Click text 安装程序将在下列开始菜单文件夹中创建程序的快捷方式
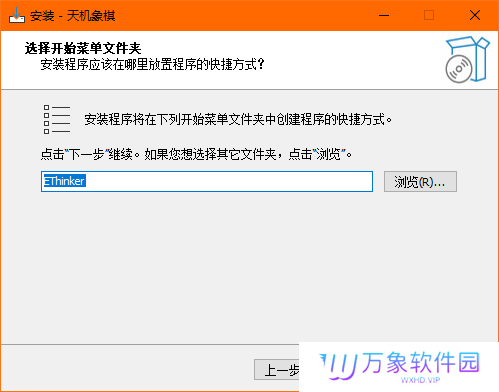Screen dimensions: 499x392 click(x=238, y=119)
